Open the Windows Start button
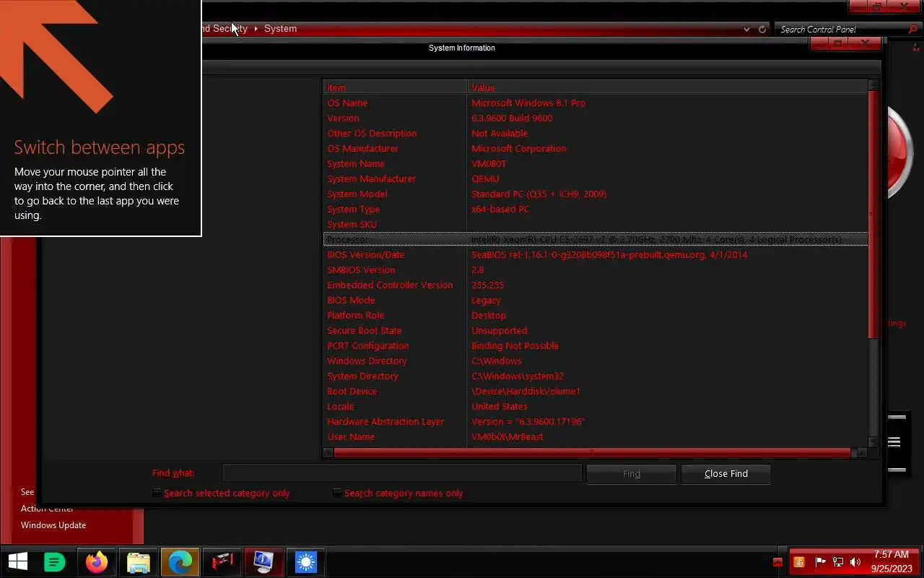Screen dimensions: 924x578 [x=18, y=562]
